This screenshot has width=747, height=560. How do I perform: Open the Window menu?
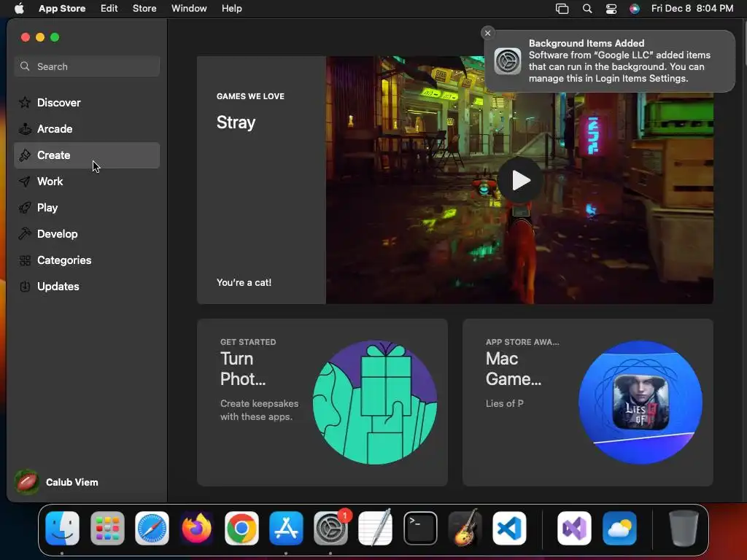(x=189, y=8)
